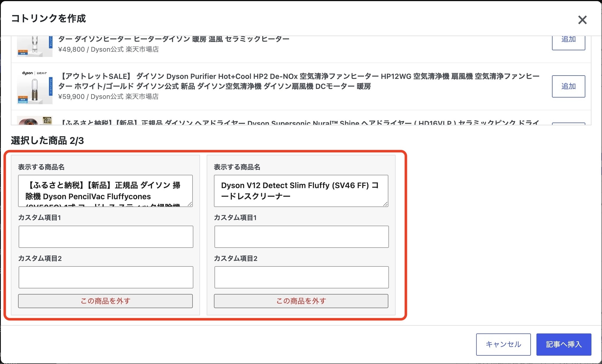Focus カスタム項目1 field for PencilVac product
The height and width of the screenshot is (364, 602).
106,237
